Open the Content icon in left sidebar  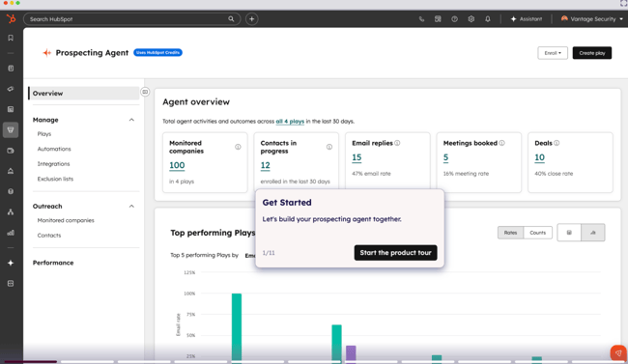coord(11,109)
